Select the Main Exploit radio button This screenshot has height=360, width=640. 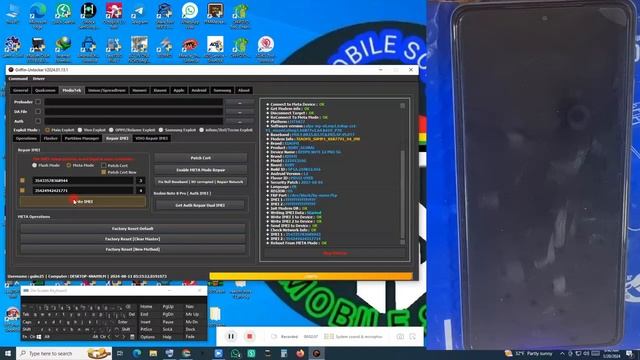(47, 130)
